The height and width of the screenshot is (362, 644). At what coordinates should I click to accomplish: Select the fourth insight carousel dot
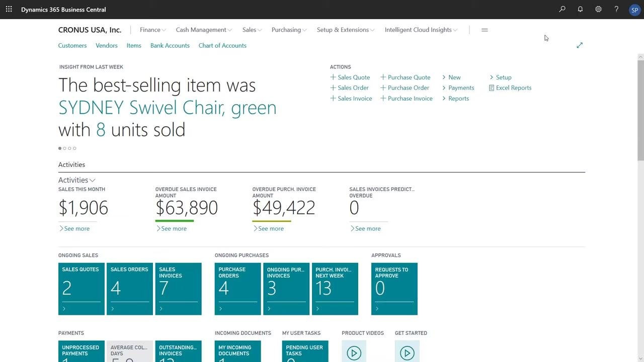pos(74,148)
